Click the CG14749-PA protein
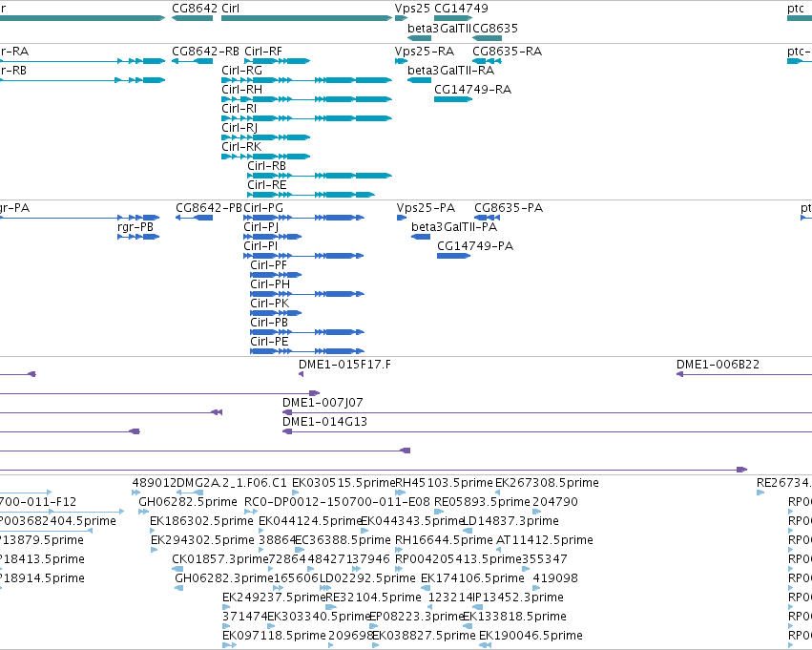812x650 pixels. 453,256
